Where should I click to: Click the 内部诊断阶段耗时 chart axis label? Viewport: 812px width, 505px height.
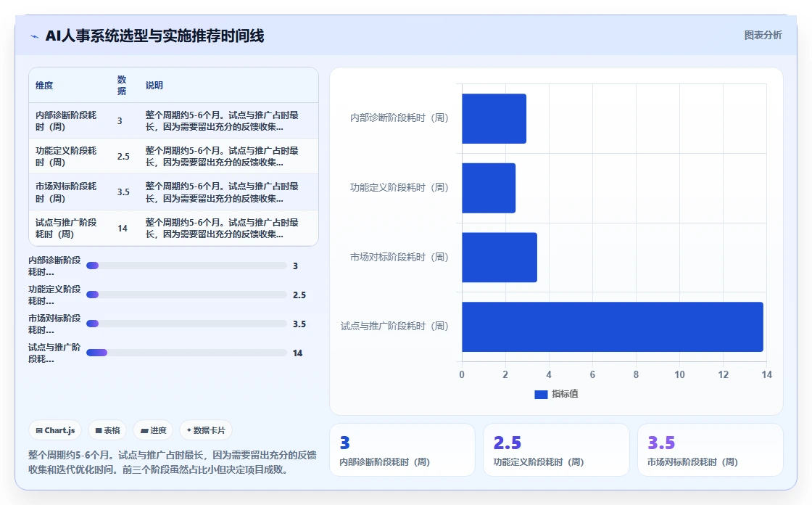point(399,118)
